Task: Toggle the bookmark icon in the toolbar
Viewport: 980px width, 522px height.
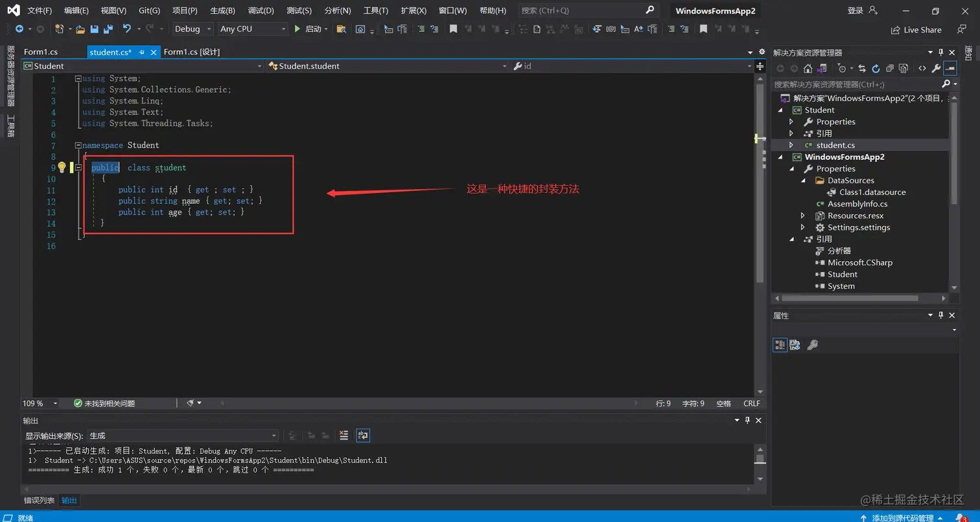Action: coord(453,28)
